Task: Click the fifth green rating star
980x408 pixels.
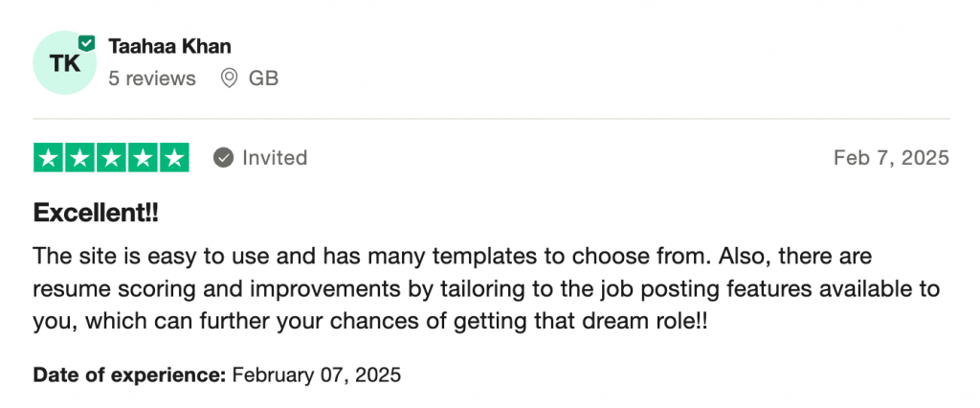Action: tap(173, 158)
